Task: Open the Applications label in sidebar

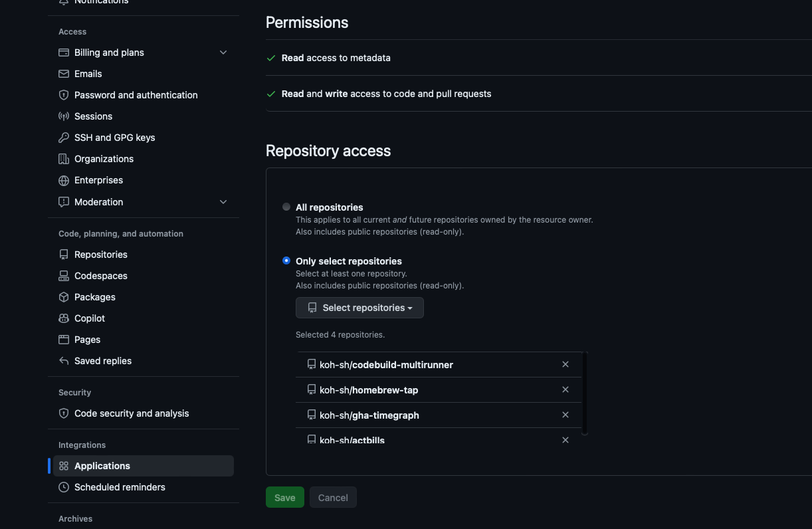Action: coord(102,466)
